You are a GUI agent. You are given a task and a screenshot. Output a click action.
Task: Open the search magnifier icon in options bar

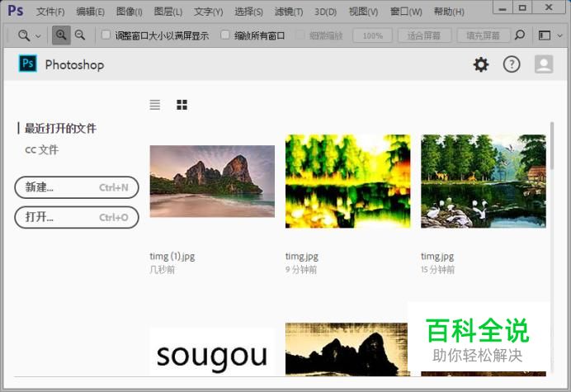(x=520, y=35)
